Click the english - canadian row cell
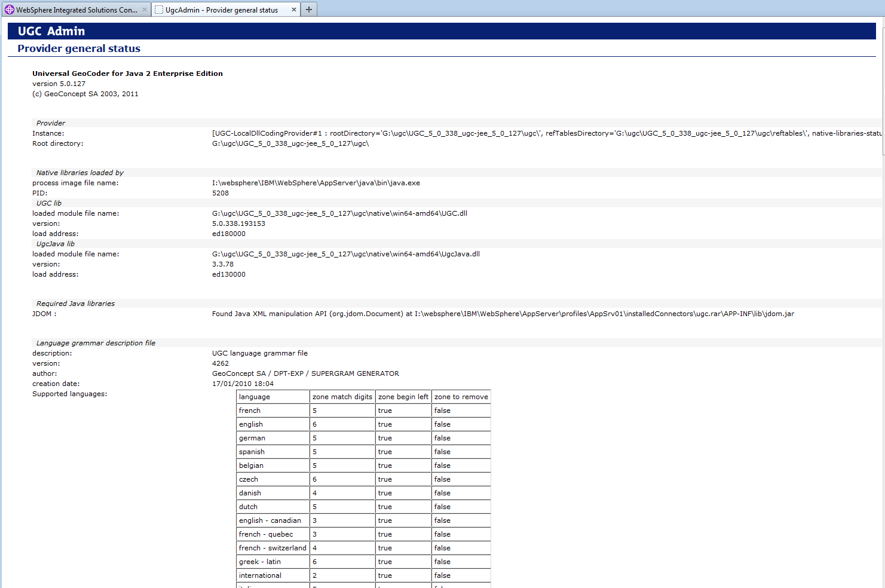 (x=272, y=520)
